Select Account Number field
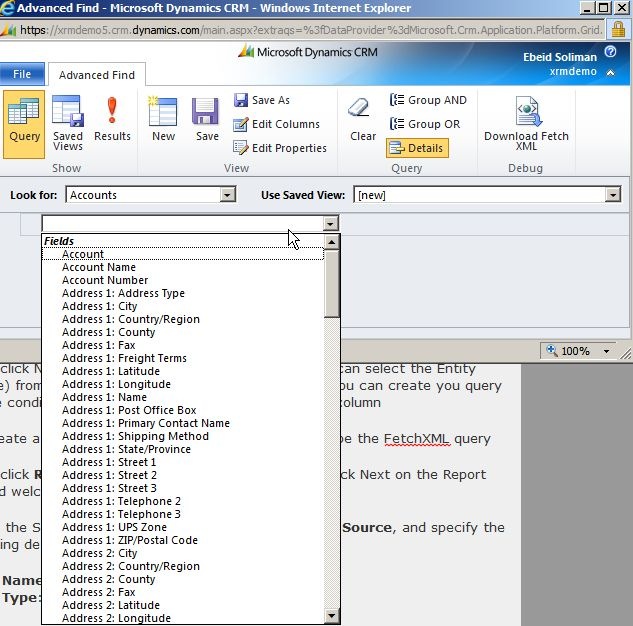Viewport: 633px width, 626px height. [x=183, y=280]
